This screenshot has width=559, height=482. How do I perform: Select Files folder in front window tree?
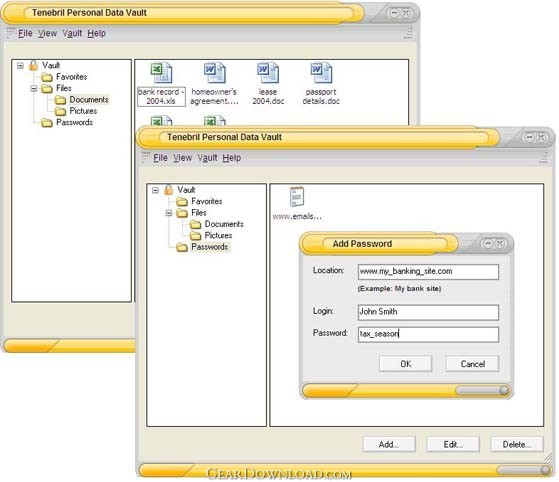(x=191, y=212)
